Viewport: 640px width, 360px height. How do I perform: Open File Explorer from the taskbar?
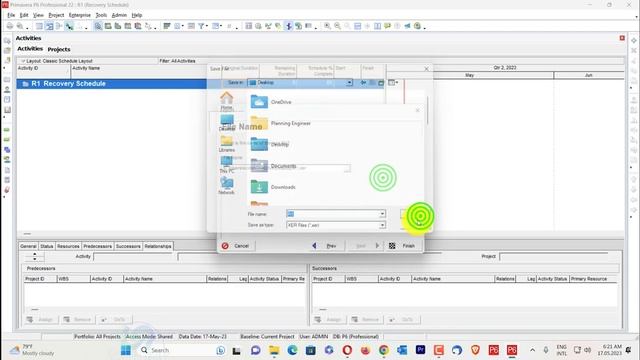pos(274,350)
